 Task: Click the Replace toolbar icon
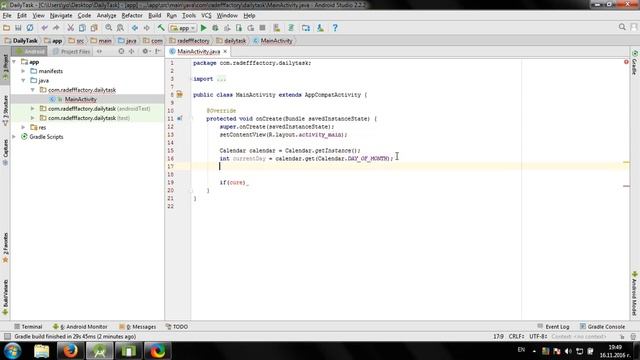(120, 28)
